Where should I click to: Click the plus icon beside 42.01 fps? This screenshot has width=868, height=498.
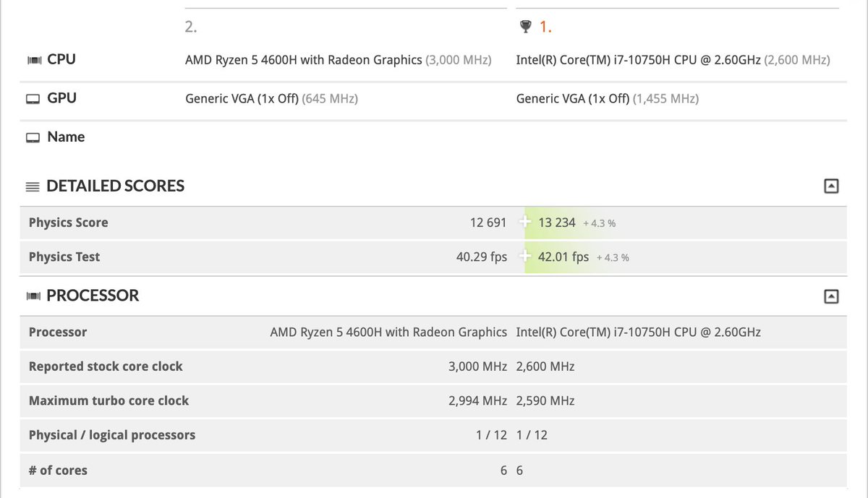click(525, 257)
